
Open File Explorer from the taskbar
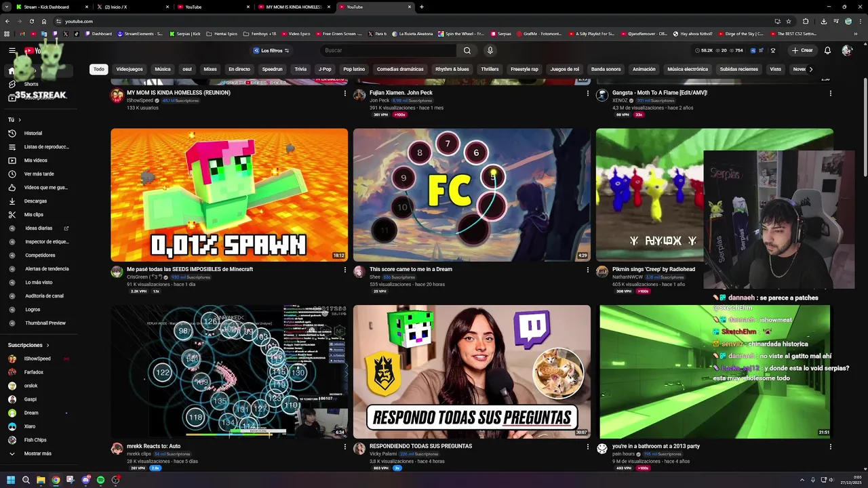tap(41, 480)
